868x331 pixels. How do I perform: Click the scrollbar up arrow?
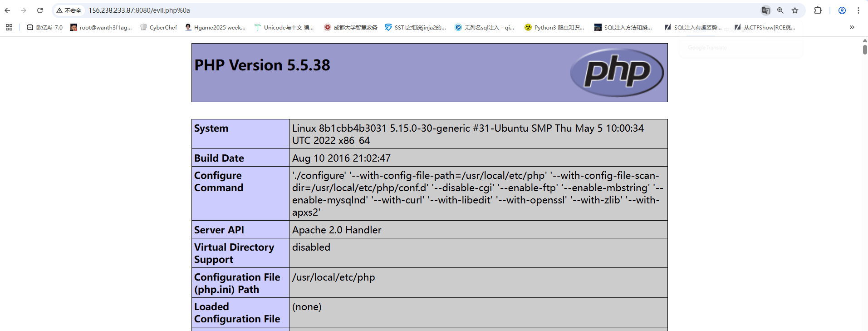pos(865,40)
